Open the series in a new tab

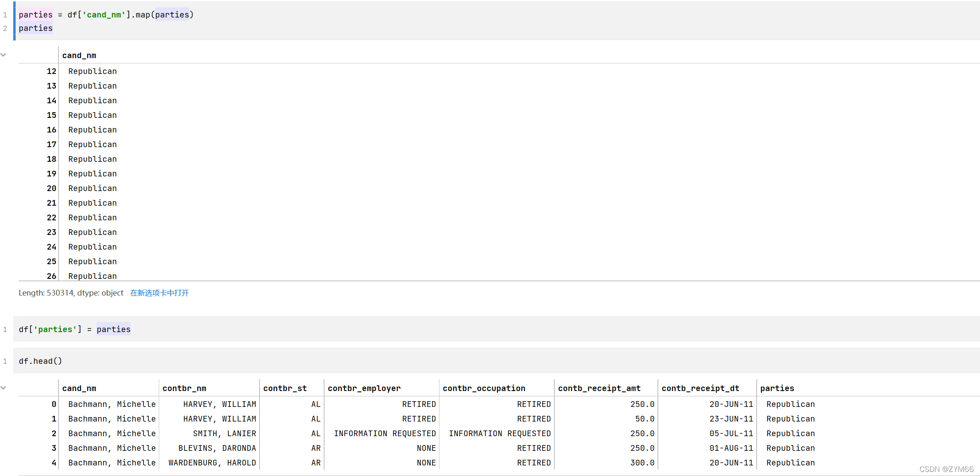[159, 293]
